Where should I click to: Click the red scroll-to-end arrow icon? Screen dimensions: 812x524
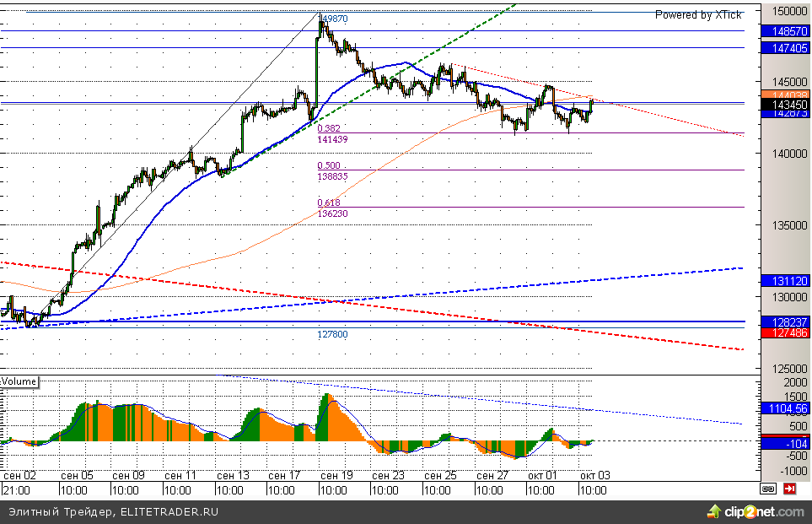coord(790,488)
